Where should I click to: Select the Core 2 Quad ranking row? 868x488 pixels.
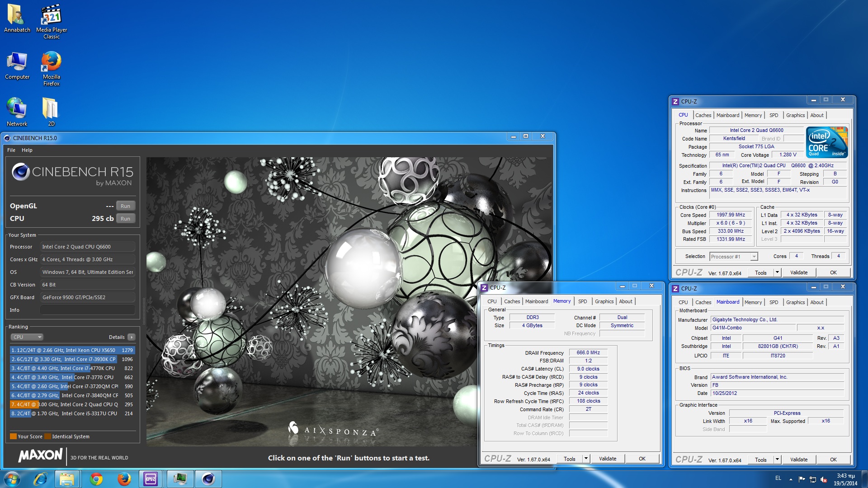point(72,404)
